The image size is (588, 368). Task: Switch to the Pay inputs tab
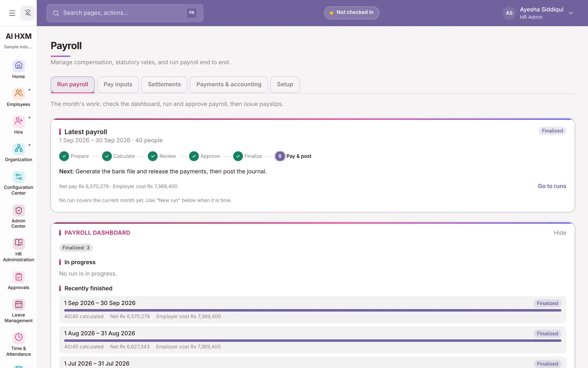point(118,84)
